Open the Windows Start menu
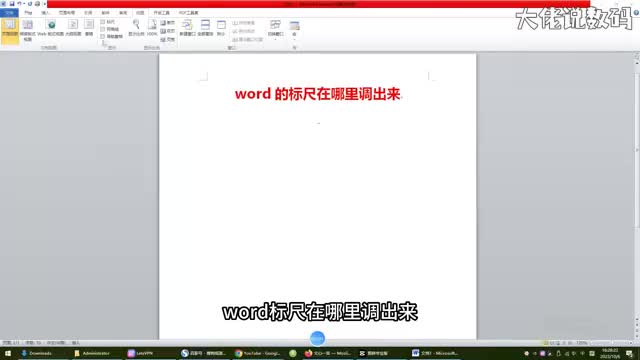Screen dimensions: 640x360 click(x=8, y=353)
